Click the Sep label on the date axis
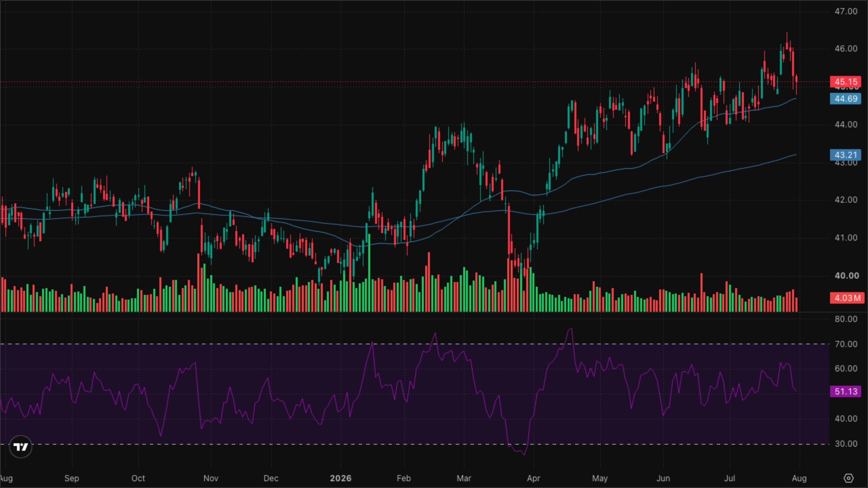Screen dimensions: 868x488 pyautogui.click(x=72, y=478)
